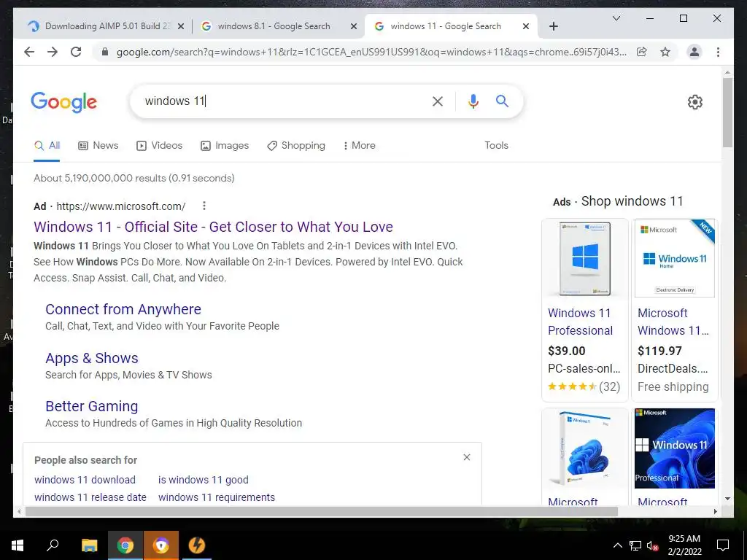Open Microsoft Windows 11 $119.97 product
Image resolution: width=747 pixels, height=560 pixels.
tap(673, 322)
